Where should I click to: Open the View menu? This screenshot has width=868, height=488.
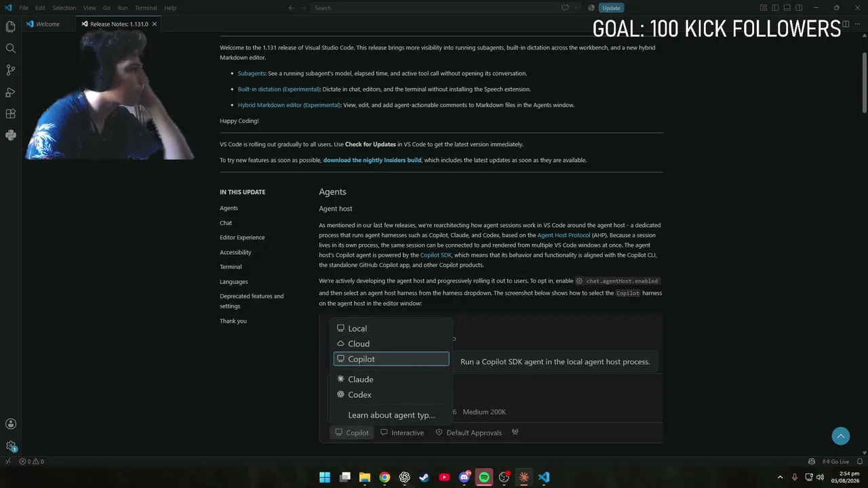[90, 8]
